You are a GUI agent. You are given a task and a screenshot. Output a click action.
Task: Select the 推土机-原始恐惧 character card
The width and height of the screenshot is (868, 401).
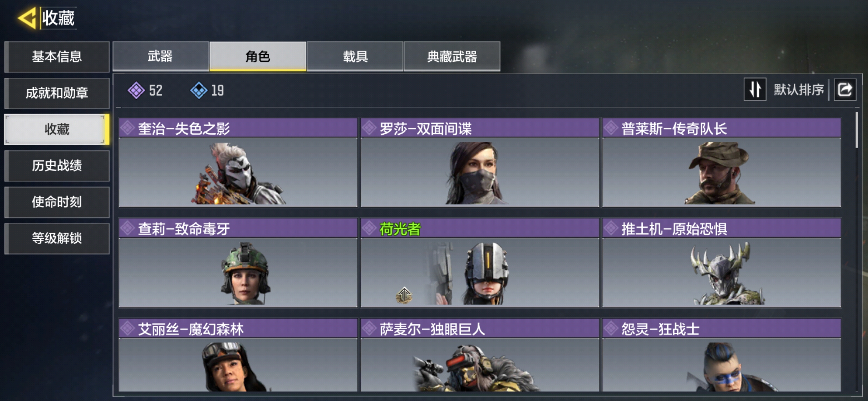(x=721, y=263)
